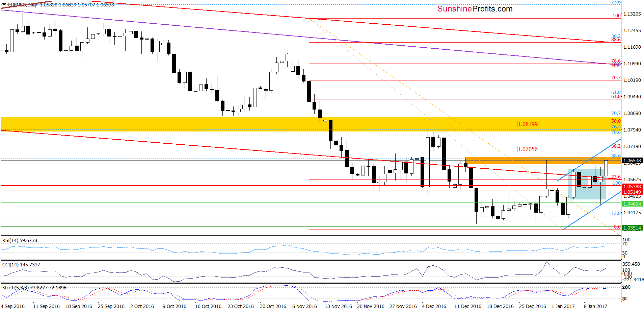Click the 1.10190 price axis value
Screen dimensions: 644x311
click(632, 80)
